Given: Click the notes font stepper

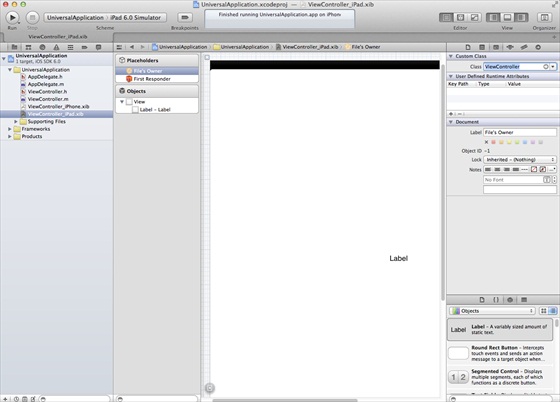Looking at the screenshot, I should coord(554,180).
